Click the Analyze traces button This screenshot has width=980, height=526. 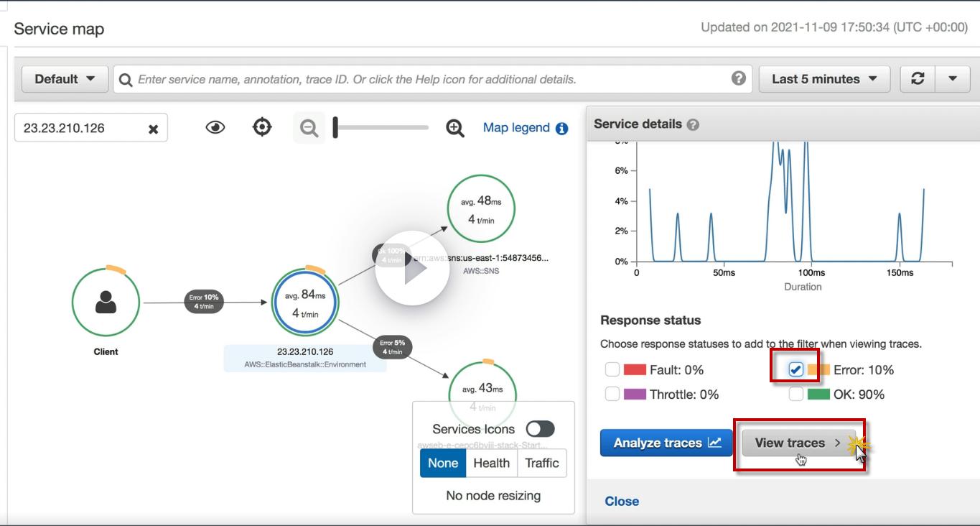coord(666,443)
